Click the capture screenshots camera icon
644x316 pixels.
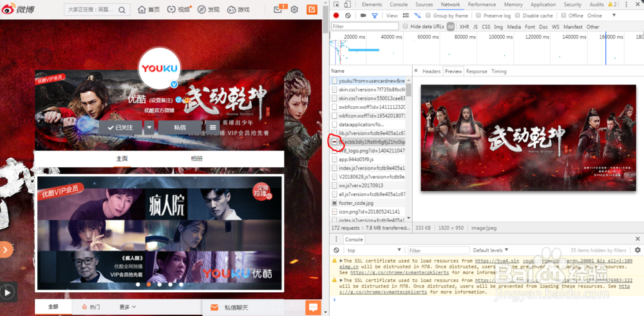point(363,15)
